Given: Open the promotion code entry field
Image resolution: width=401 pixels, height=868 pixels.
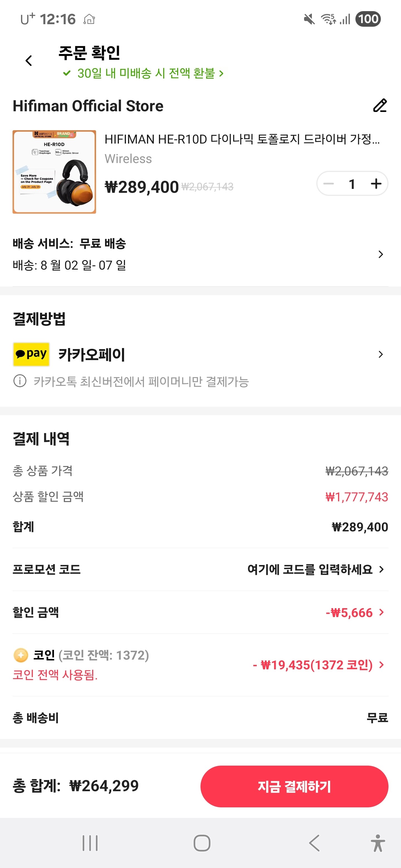Looking at the screenshot, I should pos(315,569).
